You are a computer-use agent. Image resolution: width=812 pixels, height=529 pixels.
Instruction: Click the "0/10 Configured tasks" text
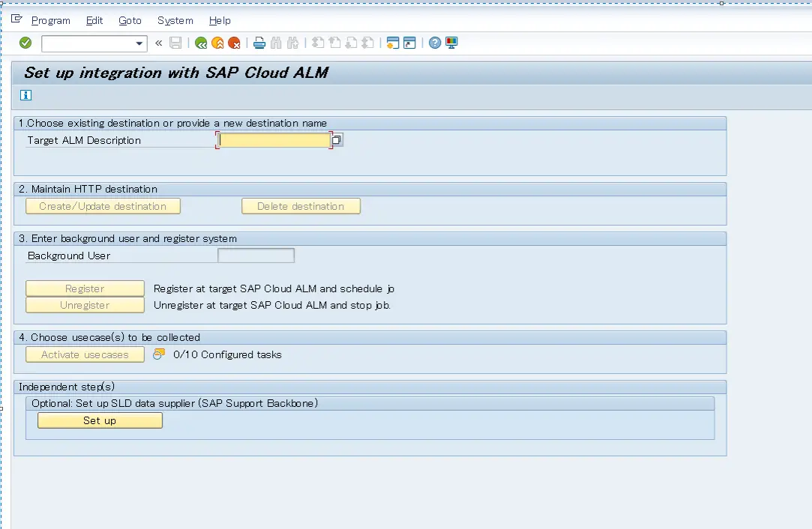[227, 354]
